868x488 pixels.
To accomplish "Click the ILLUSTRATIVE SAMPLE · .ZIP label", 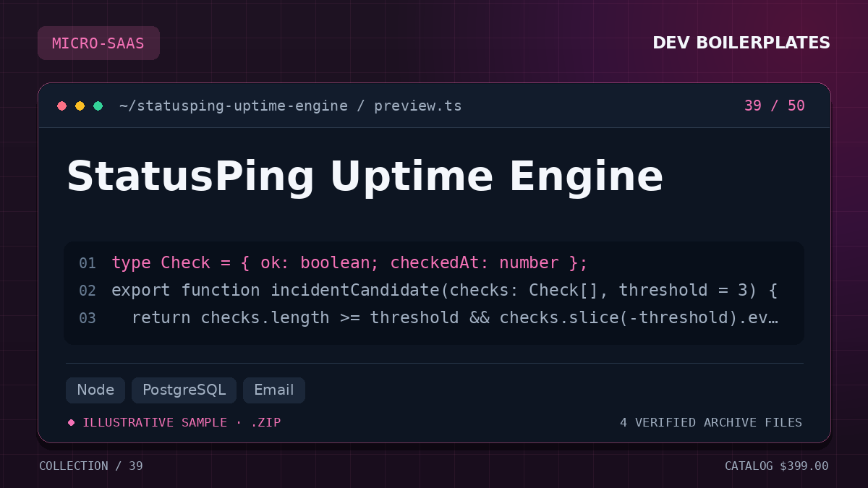I will tap(182, 423).
